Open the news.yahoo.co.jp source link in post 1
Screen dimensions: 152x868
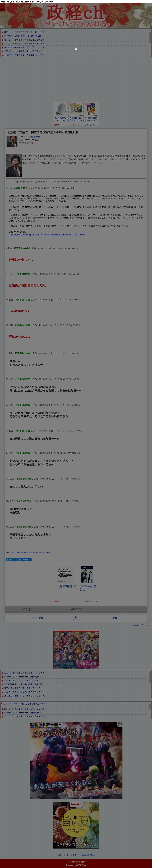[x=47, y=234]
